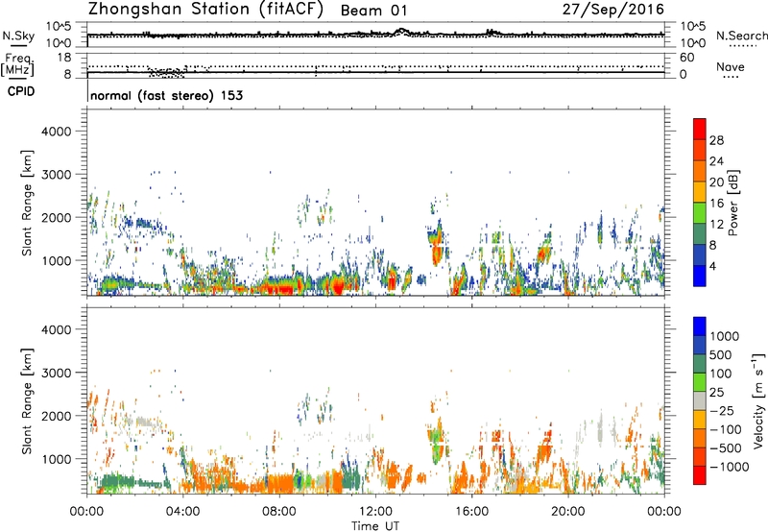768x532 pixels.
Task: Click the '10^5' tick beside N.Sky
Action: tap(59, 26)
